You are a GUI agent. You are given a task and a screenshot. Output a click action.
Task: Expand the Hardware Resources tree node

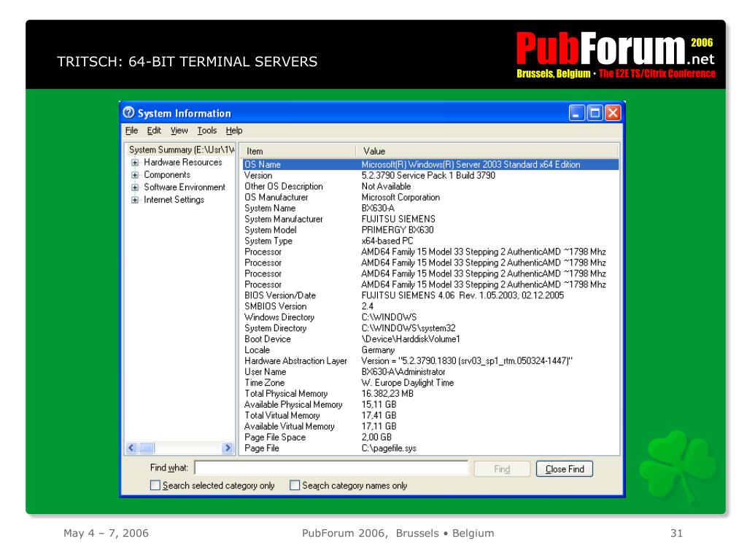click(135, 163)
